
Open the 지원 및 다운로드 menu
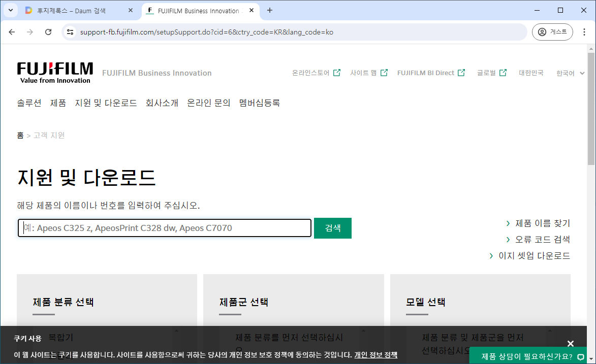click(106, 103)
